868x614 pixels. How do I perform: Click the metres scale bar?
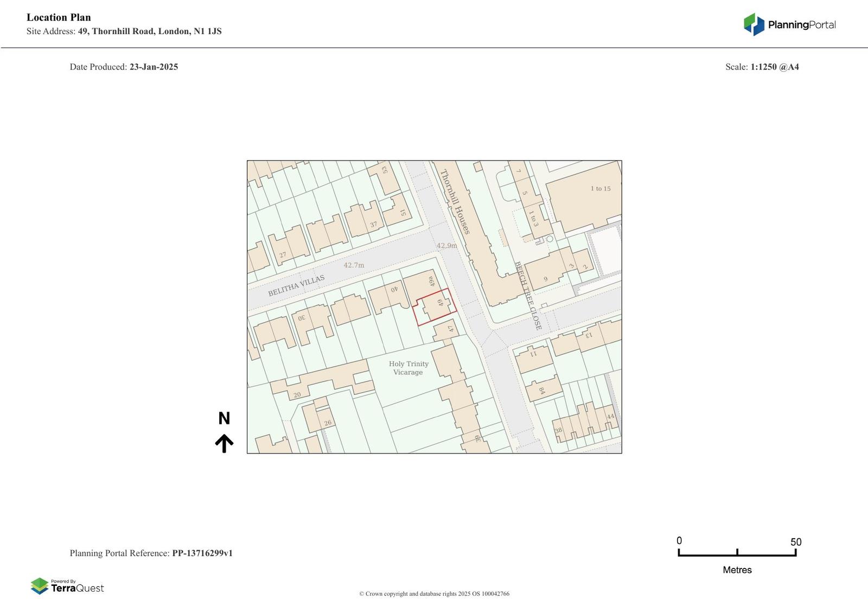(737, 553)
